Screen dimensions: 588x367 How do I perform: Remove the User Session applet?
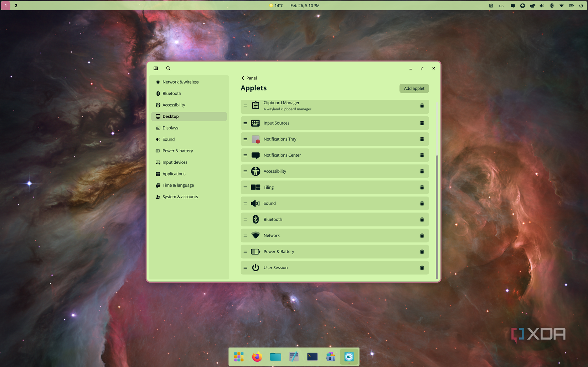click(422, 268)
